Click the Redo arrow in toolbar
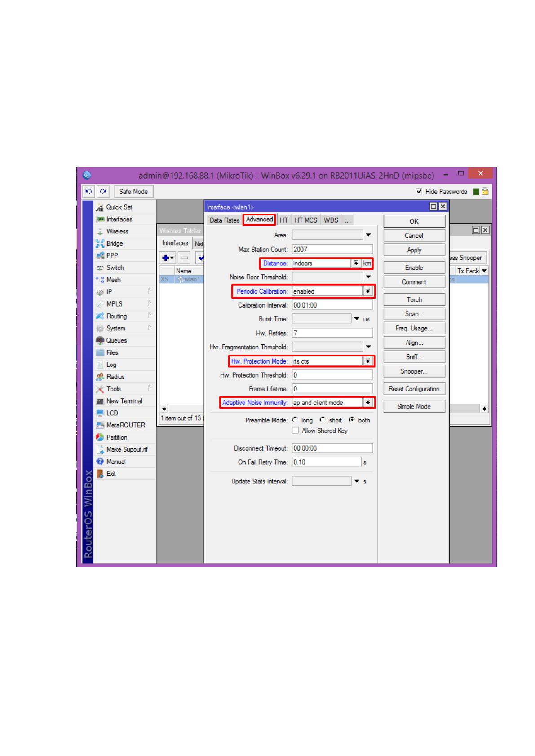Image resolution: width=535 pixels, height=756 pixels. pos(103,192)
